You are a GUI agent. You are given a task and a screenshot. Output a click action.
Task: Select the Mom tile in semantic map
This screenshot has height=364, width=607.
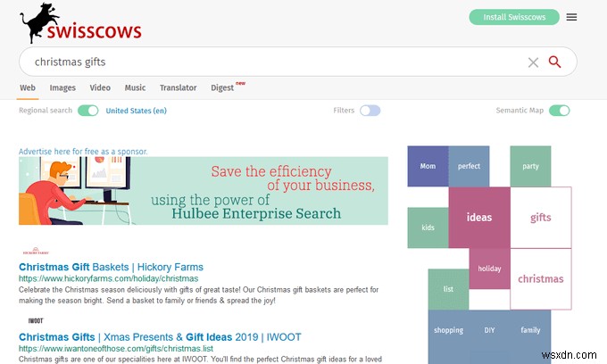[428, 166]
